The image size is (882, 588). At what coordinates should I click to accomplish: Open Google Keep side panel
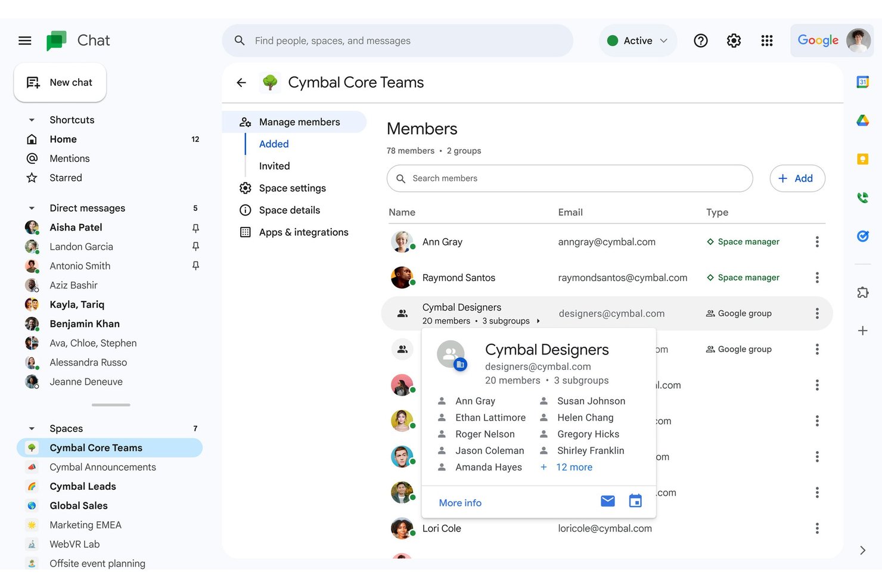click(x=862, y=159)
